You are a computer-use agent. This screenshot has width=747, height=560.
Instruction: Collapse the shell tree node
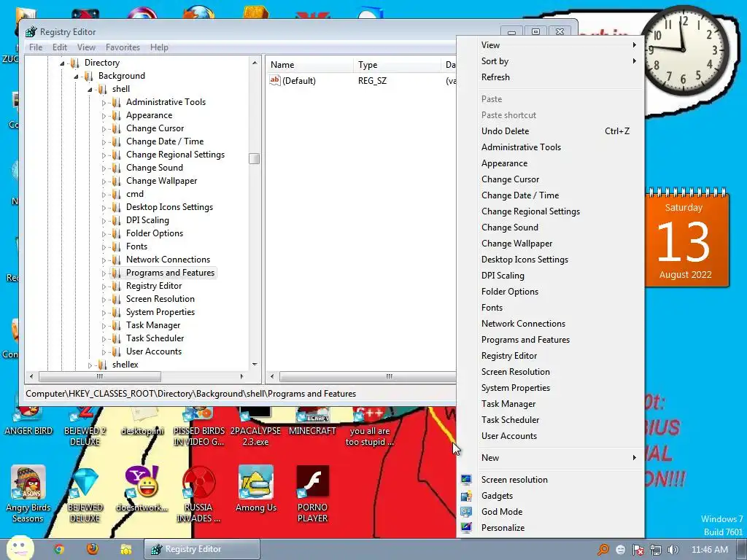(90, 90)
